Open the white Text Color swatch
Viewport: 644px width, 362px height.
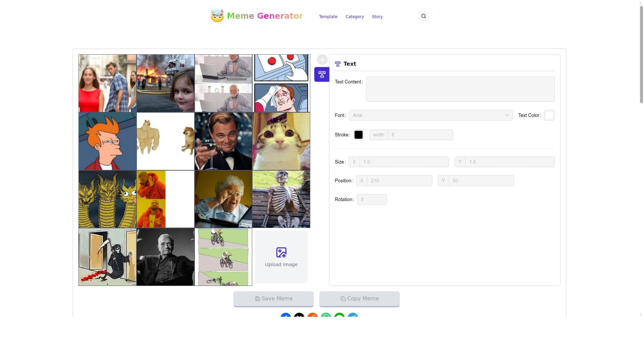[549, 115]
